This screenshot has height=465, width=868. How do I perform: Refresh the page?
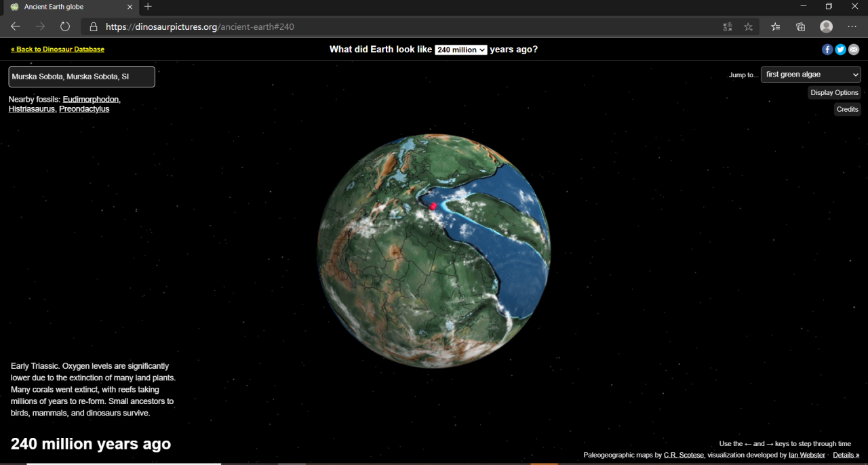point(65,26)
